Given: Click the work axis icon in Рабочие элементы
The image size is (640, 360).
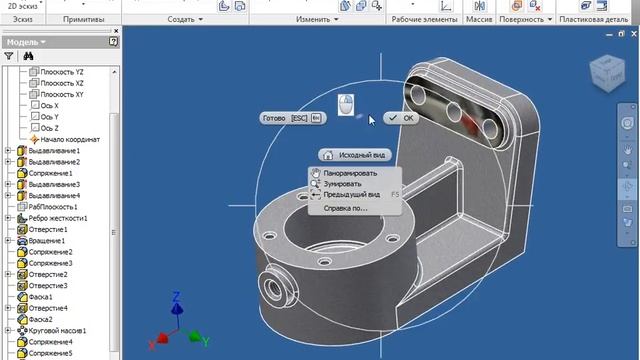Looking at the screenshot, I should (445, 6).
